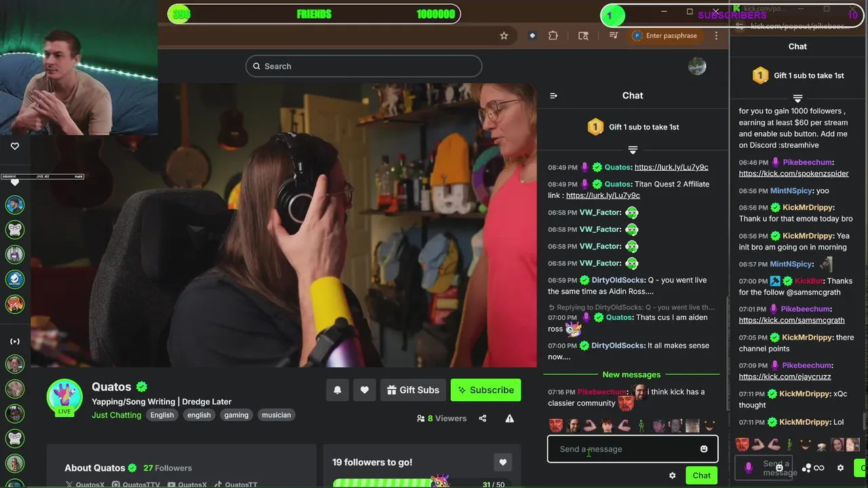Click the New messages divider
The height and width of the screenshot is (488, 868).
point(631,375)
